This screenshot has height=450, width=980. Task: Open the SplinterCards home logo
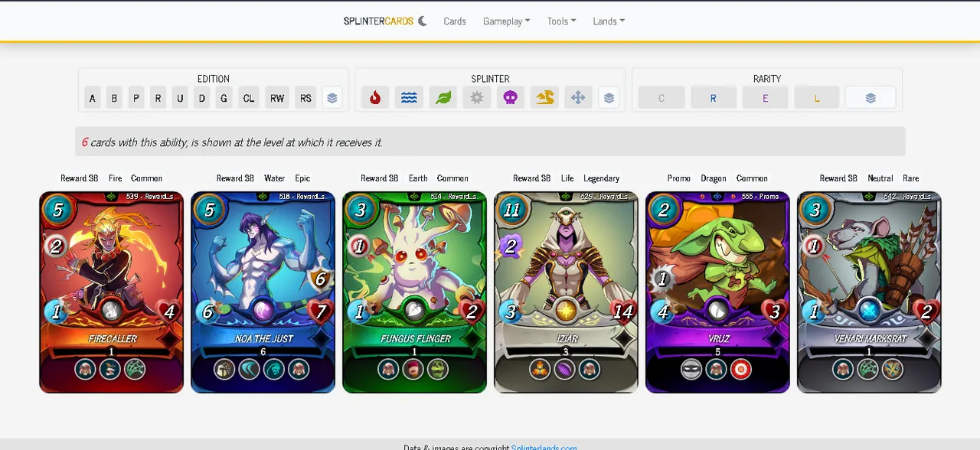pos(378,21)
